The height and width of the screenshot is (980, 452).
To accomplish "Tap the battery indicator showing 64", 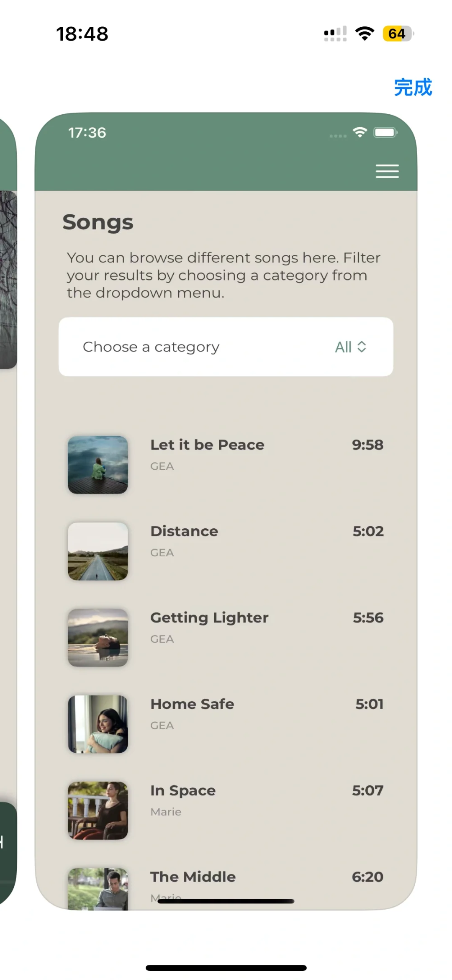I will tap(398, 33).
